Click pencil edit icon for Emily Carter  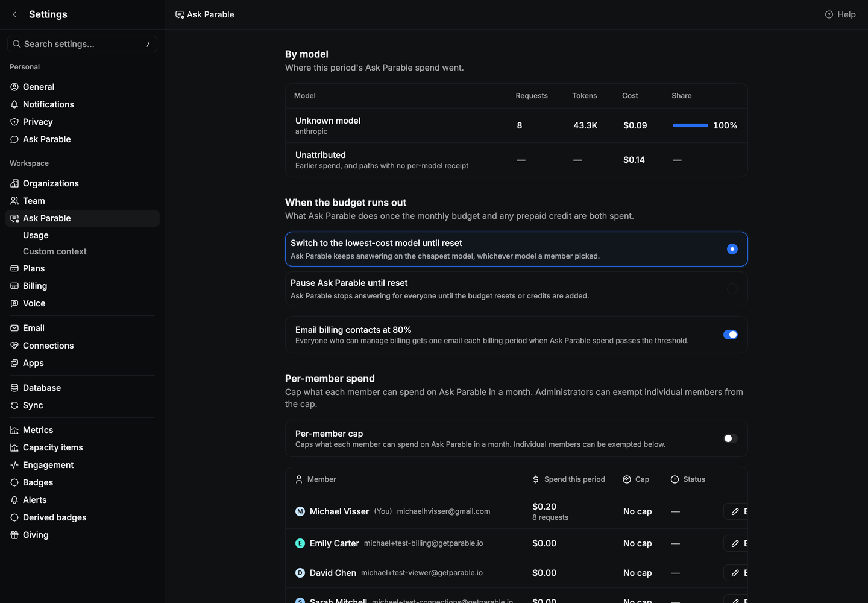coord(735,543)
